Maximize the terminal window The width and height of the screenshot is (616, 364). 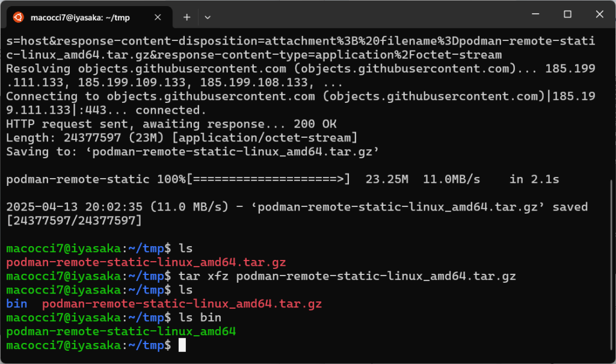[567, 14]
